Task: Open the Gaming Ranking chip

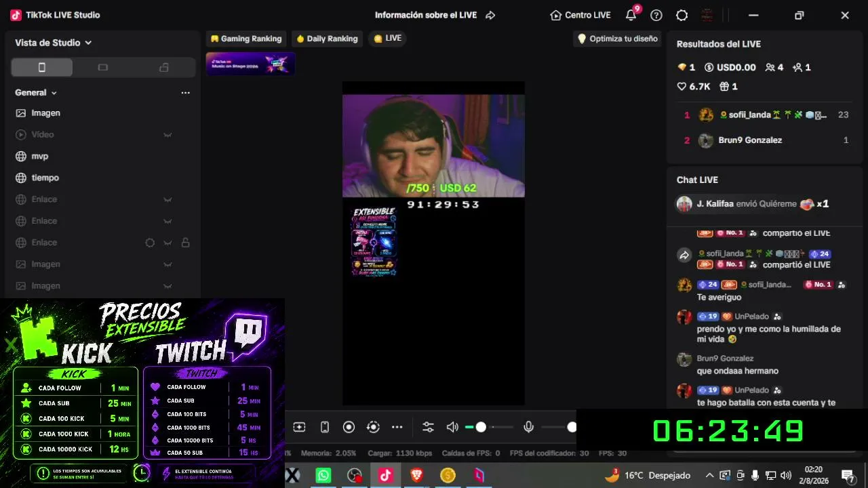Action: (x=245, y=39)
